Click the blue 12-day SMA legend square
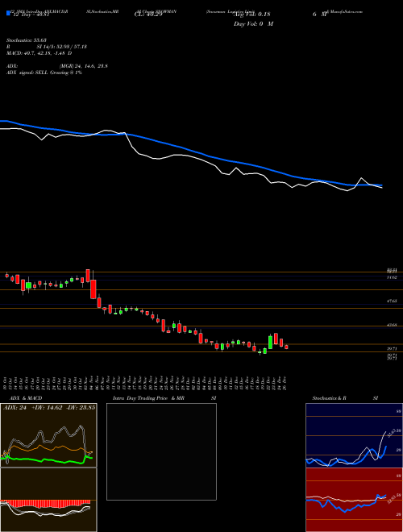This screenshot has height=532, width=403. (8, 14)
